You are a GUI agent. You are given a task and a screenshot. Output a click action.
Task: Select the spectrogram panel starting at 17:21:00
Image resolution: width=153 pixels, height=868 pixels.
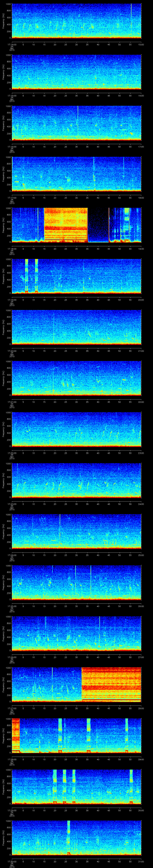click(x=77, y=378)
